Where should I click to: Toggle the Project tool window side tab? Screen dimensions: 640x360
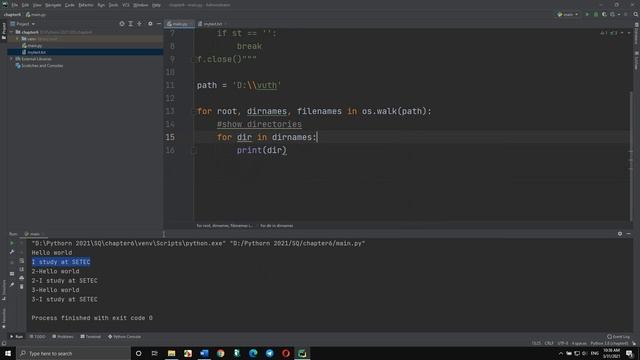click(x=4, y=31)
